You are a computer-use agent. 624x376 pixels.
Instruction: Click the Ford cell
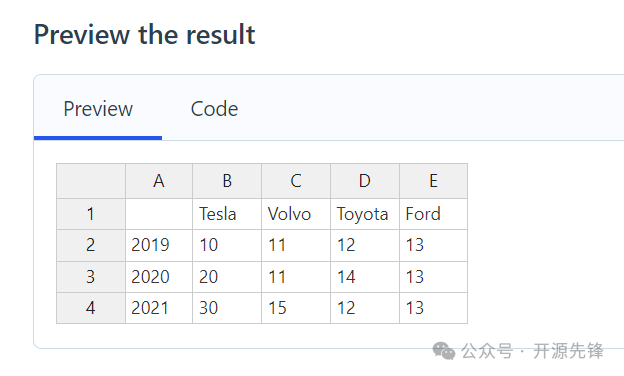pyautogui.click(x=433, y=214)
